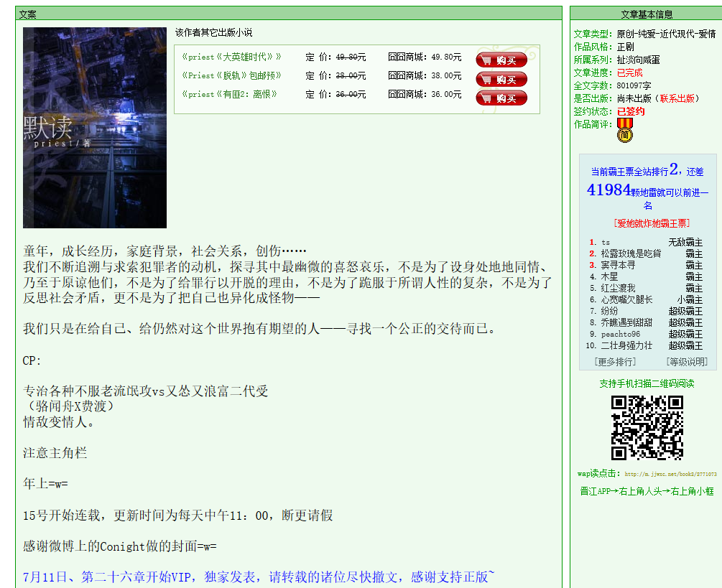Select ranked user 心宽嘴欠腿长
The height and width of the screenshot is (588, 722).
[x=626, y=299]
